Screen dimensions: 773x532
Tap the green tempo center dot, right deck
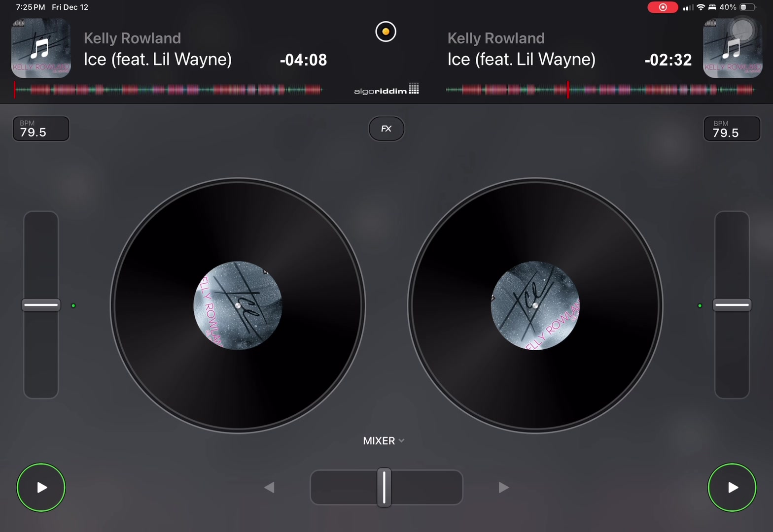tap(700, 305)
